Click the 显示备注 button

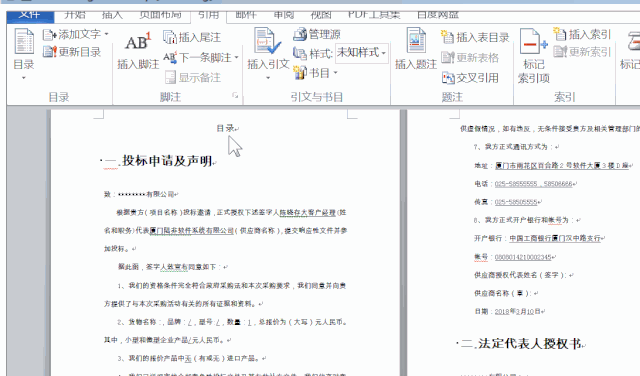pos(193,78)
